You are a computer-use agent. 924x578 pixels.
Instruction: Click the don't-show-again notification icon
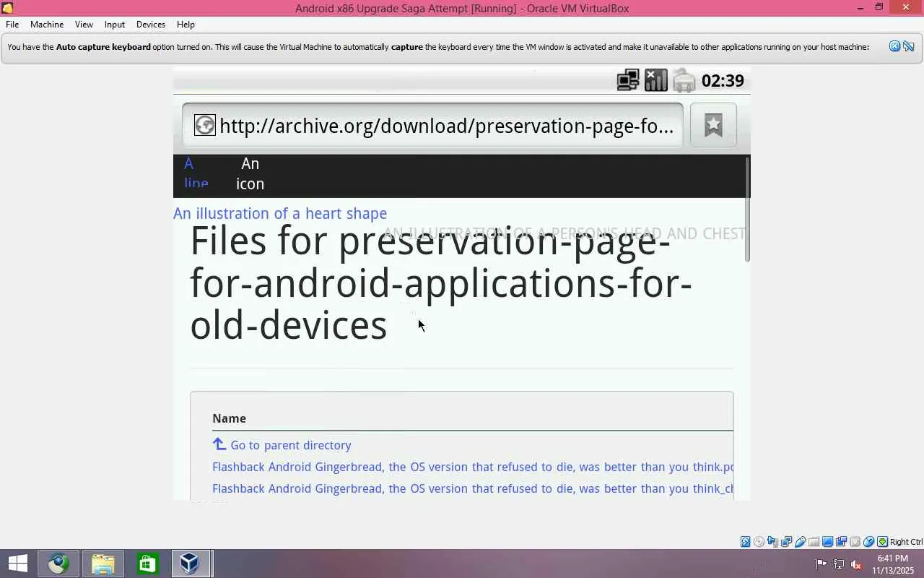909,46
